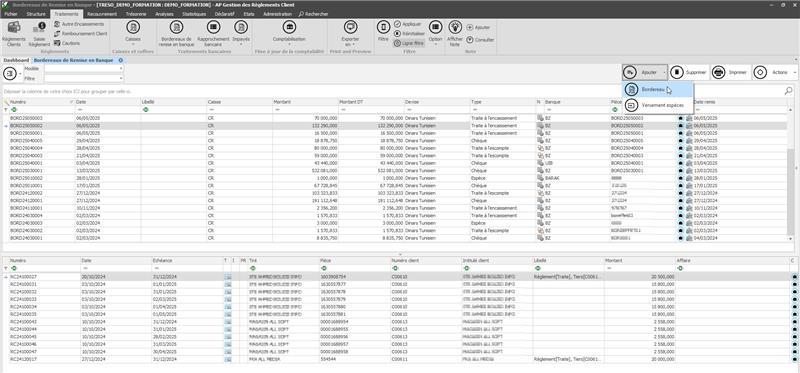
Task: Click Réinitialiser filter option
Action: point(410,34)
